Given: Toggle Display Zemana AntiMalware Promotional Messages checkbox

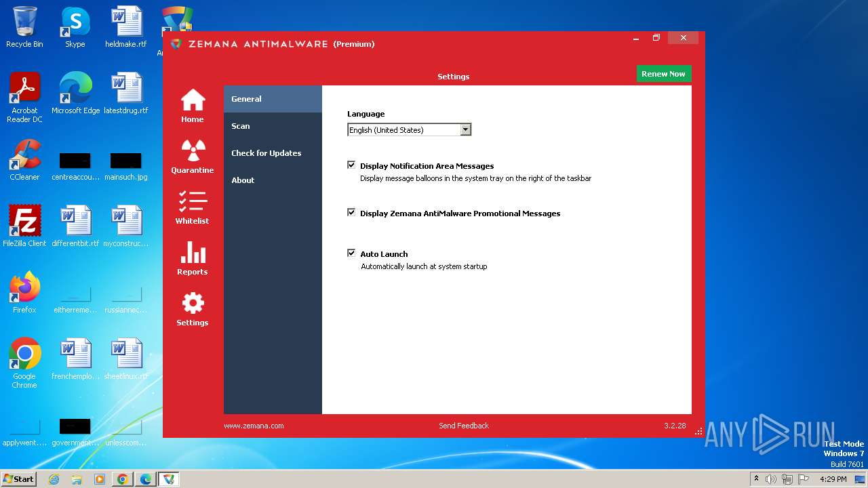Looking at the screenshot, I should click(x=351, y=212).
